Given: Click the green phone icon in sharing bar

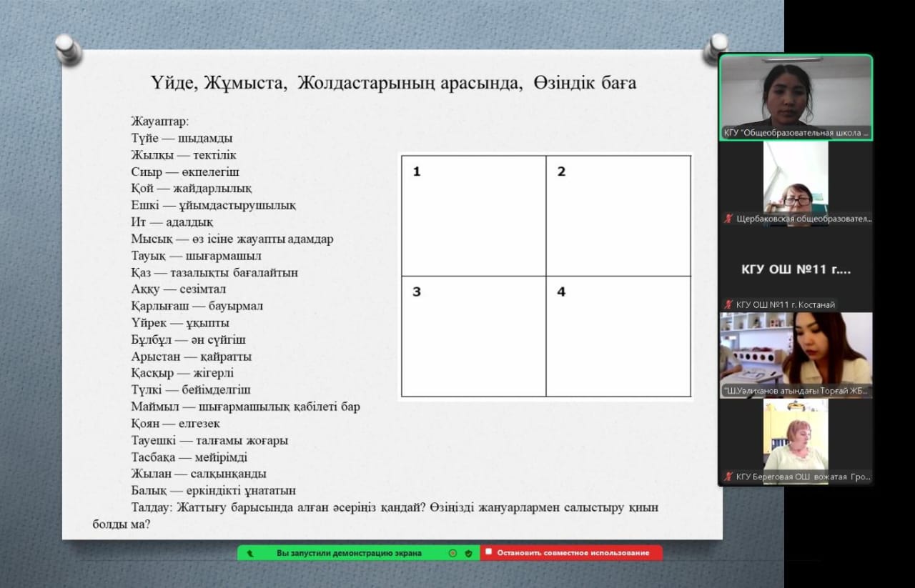Looking at the screenshot, I should click(249, 553).
